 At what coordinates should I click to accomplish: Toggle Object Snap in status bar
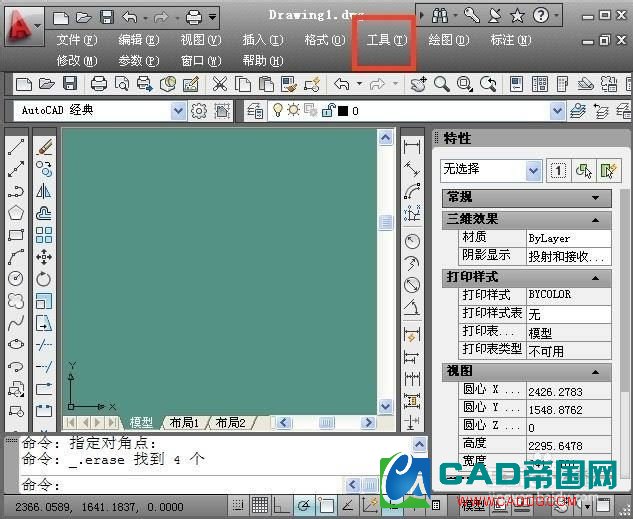[x=325, y=504]
